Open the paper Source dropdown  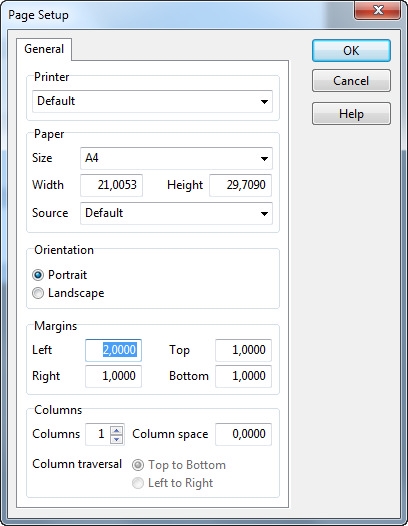click(264, 213)
